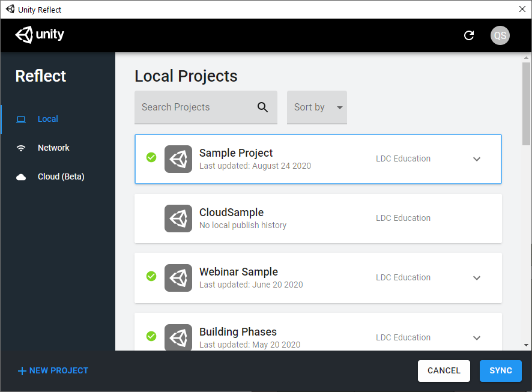Expand the Webinar Sample details chevron
Viewport: 532px width, 392px height.
pos(477,278)
